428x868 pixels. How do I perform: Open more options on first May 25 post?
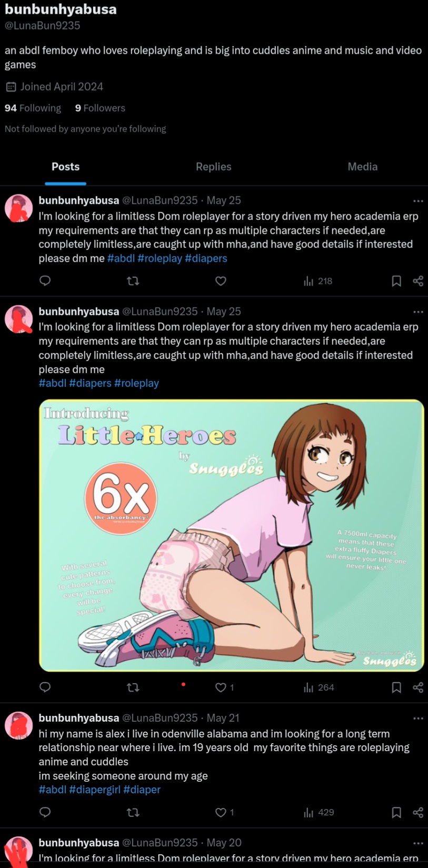418,201
